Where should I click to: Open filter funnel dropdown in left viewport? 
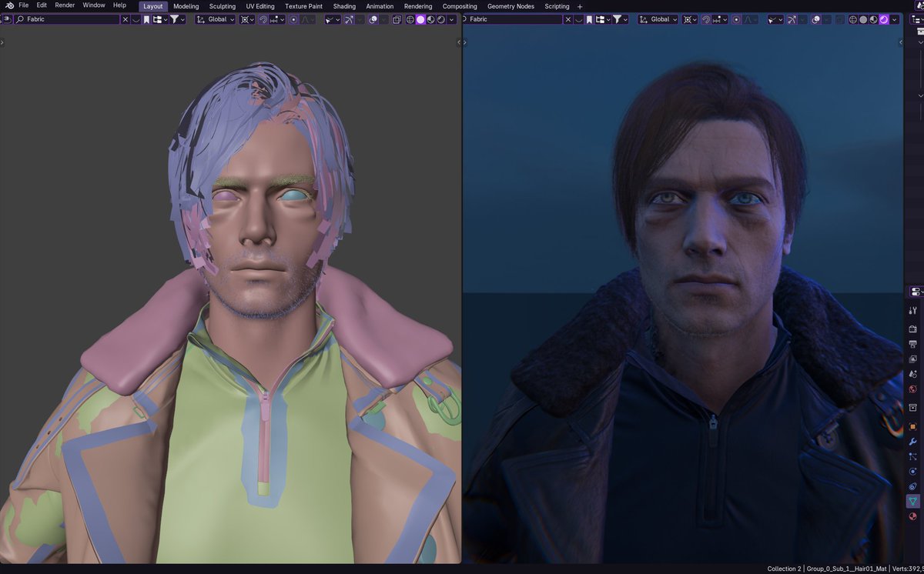[178, 19]
